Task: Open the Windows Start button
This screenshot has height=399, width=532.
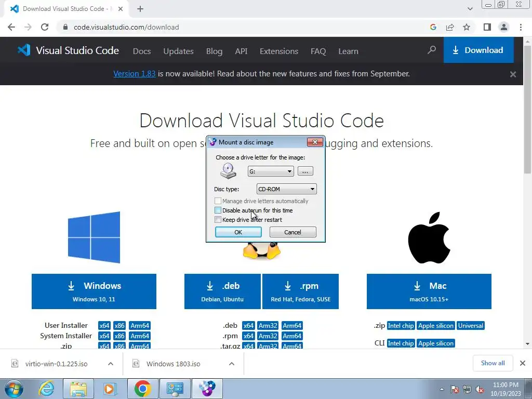Action: (x=14, y=389)
